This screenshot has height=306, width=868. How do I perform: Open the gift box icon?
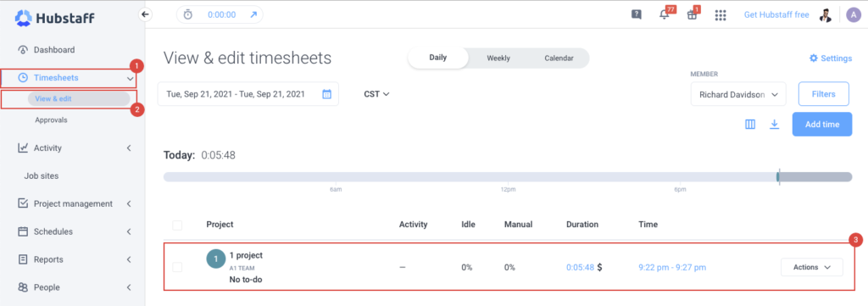[692, 15]
